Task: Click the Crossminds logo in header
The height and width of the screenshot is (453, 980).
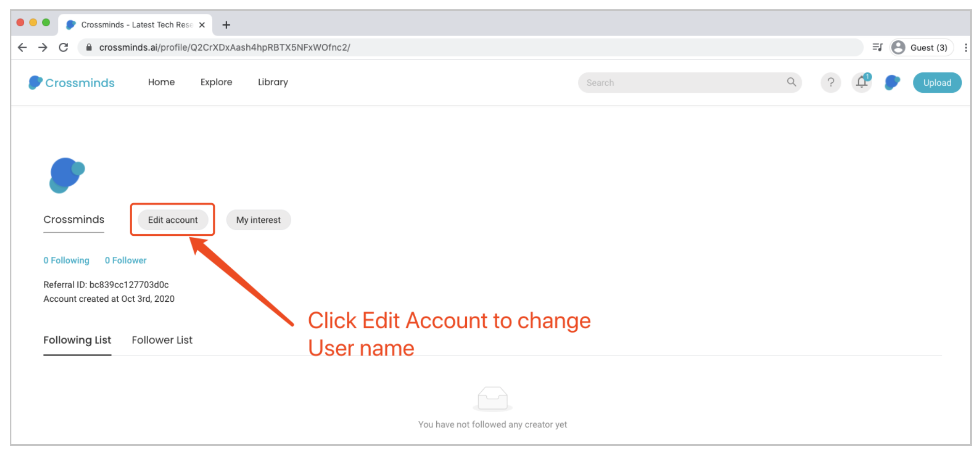Action: pyautogui.click(x=71, y=83)
